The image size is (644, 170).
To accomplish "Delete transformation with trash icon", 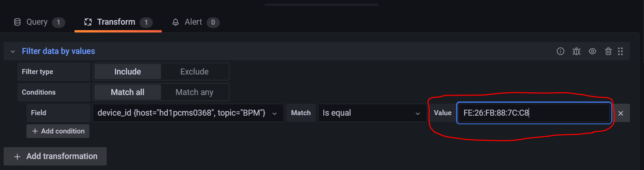I will [608, 51].
